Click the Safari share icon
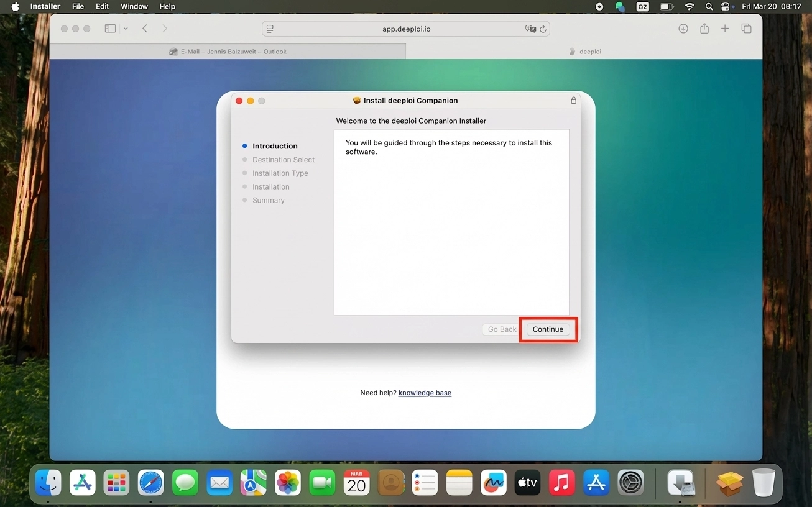 pos(704,29)
